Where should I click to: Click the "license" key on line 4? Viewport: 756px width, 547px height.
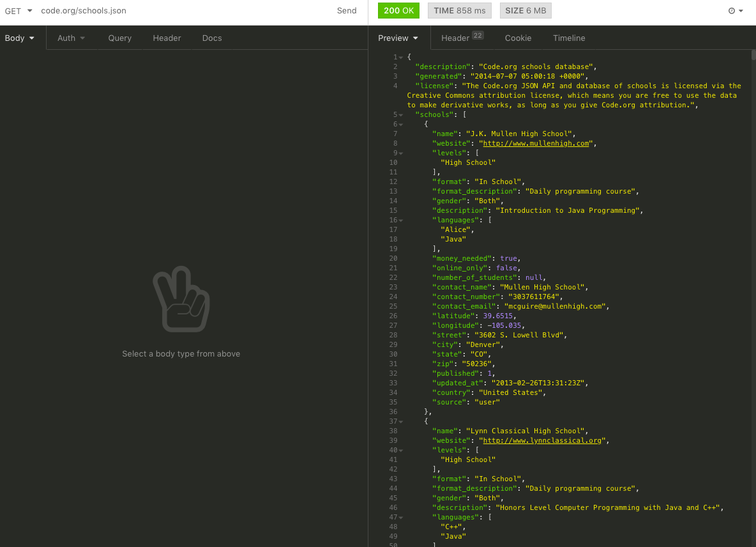tap(434, 86)
